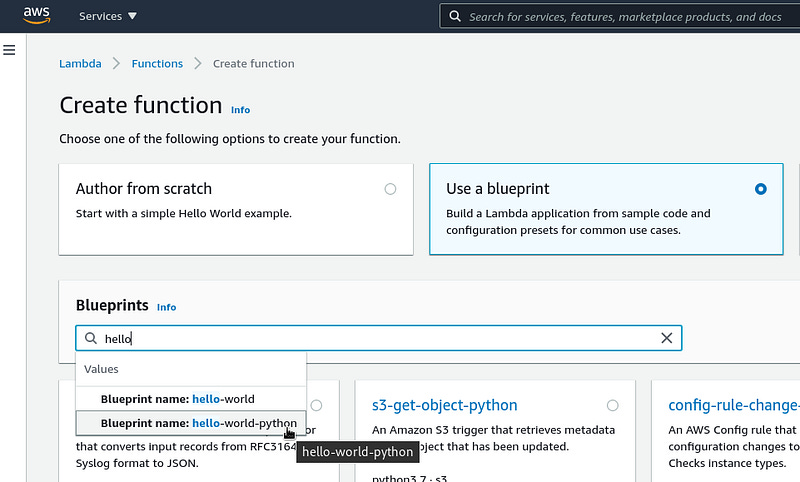The image size is (800, 482).
Task: Go to Lambda breadcrumb link
Action: tap(80, 64)
